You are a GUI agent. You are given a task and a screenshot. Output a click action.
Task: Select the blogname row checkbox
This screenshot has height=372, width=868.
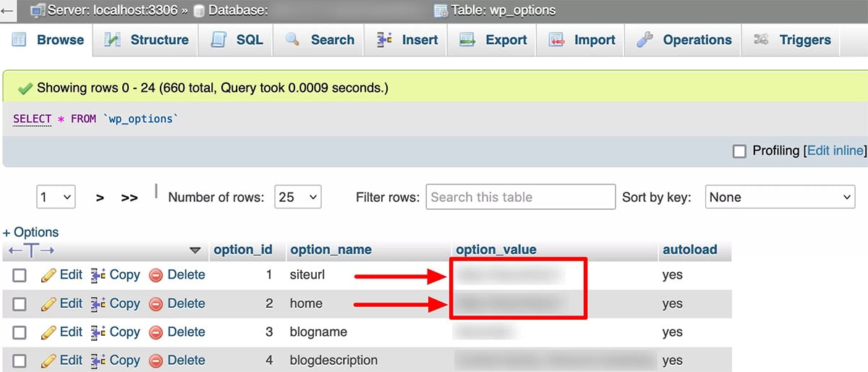tap(20, 333)
